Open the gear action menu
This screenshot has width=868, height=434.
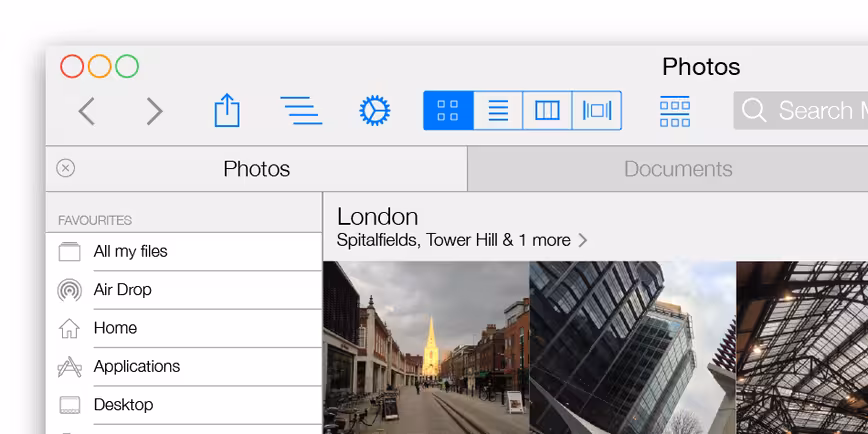coord(375,110)
